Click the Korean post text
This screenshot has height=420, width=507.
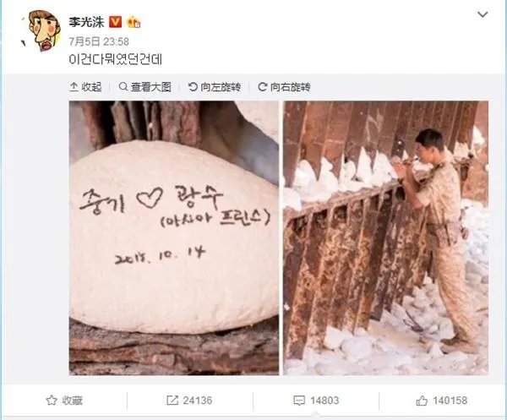(115, 59)
